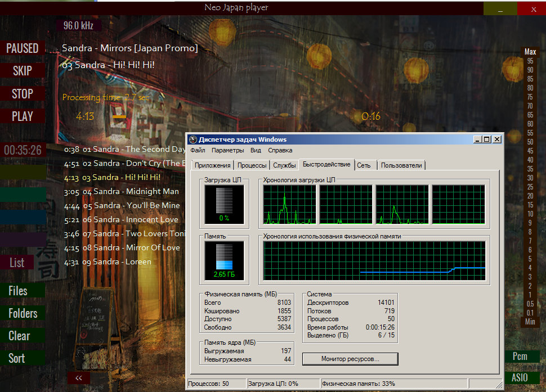Maximize the Task Manager window
Screen dimensions: 546x392
[487, 139]
